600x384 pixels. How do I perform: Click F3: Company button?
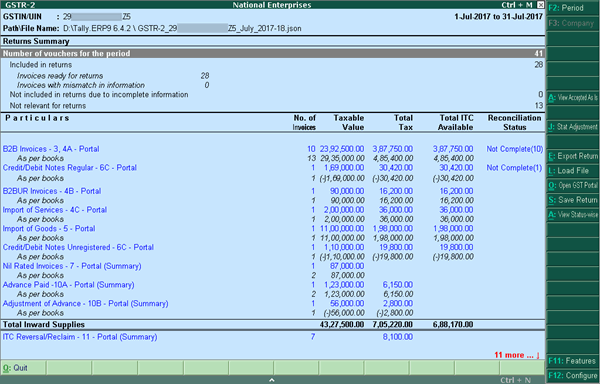point(573,23)
